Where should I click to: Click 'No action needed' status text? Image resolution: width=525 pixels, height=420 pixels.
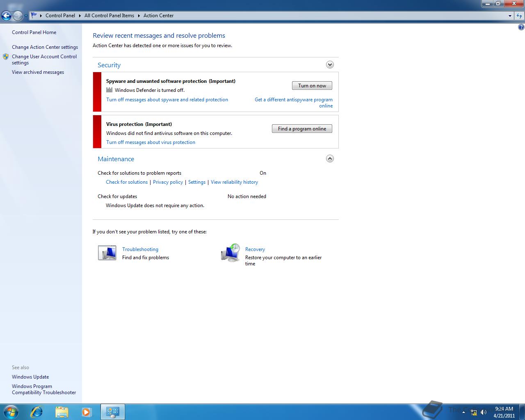pyautogui.click(x=247, y=196)
